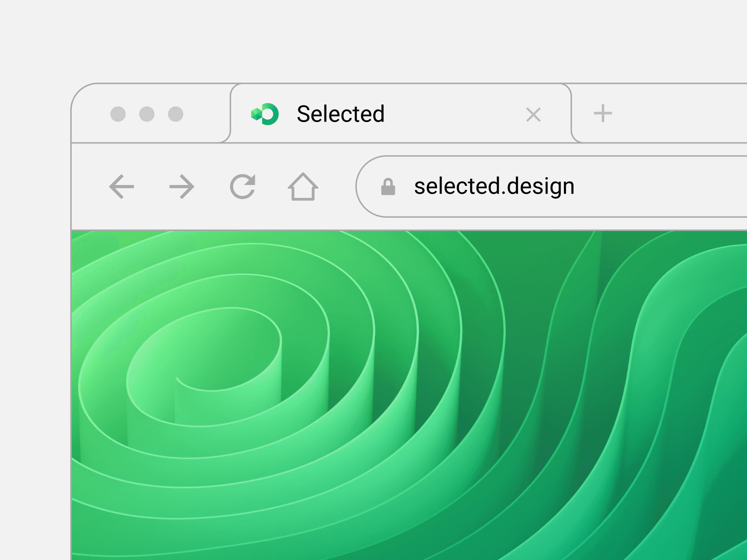Screen dimensions: 747x560
Task: Close the Selected tab
Action: tap(533, 114)
